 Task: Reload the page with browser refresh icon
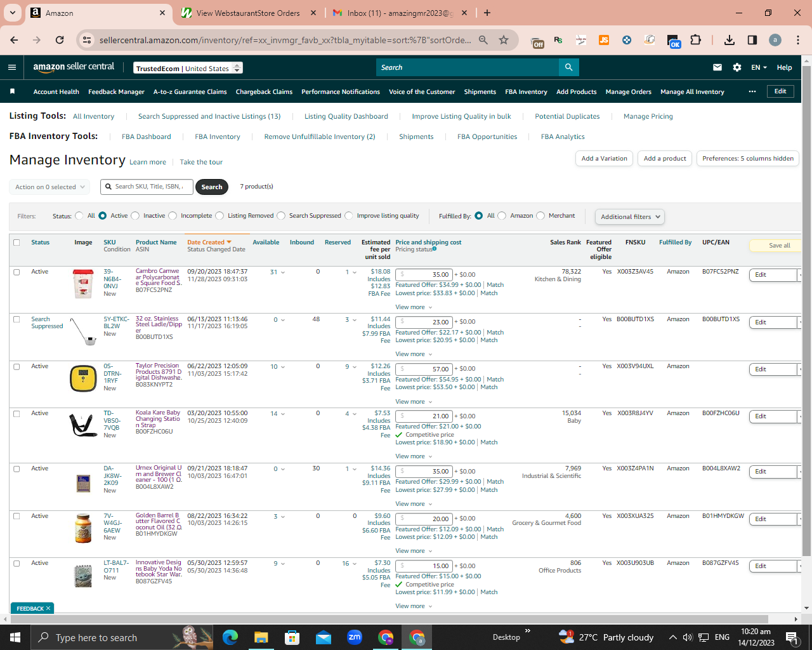click(x=60, y=40)
